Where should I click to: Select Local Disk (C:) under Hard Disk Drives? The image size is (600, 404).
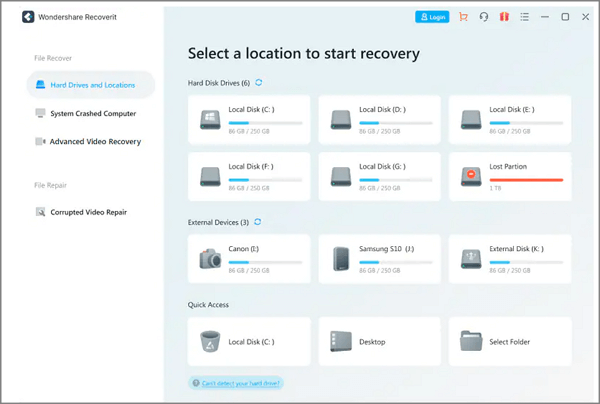[x=249, y=119]
